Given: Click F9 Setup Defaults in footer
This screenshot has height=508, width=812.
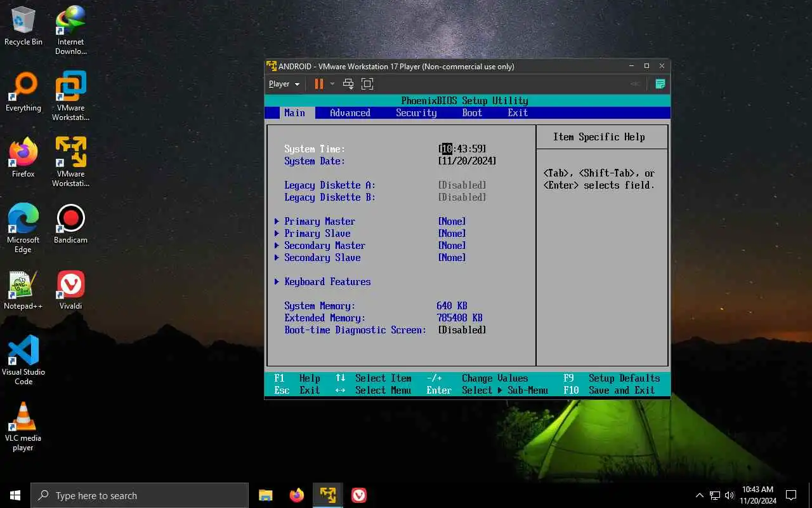Looking at the screenshot, I should point(612,378).
